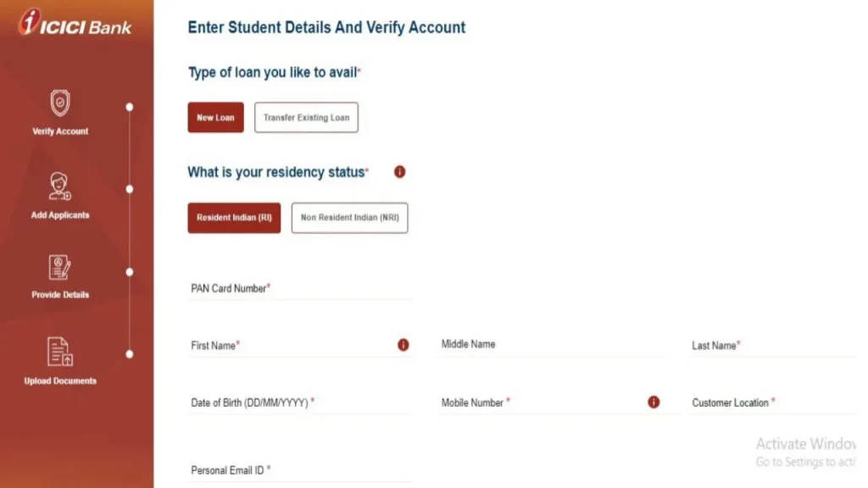Image resolution: width=868 pixels, height=488 pixels.
Task: Click info icon beside residency status heading
Action: (400, 172)
